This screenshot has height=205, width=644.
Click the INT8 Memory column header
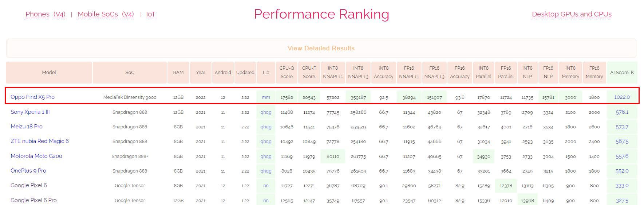[x=570, y=72]
